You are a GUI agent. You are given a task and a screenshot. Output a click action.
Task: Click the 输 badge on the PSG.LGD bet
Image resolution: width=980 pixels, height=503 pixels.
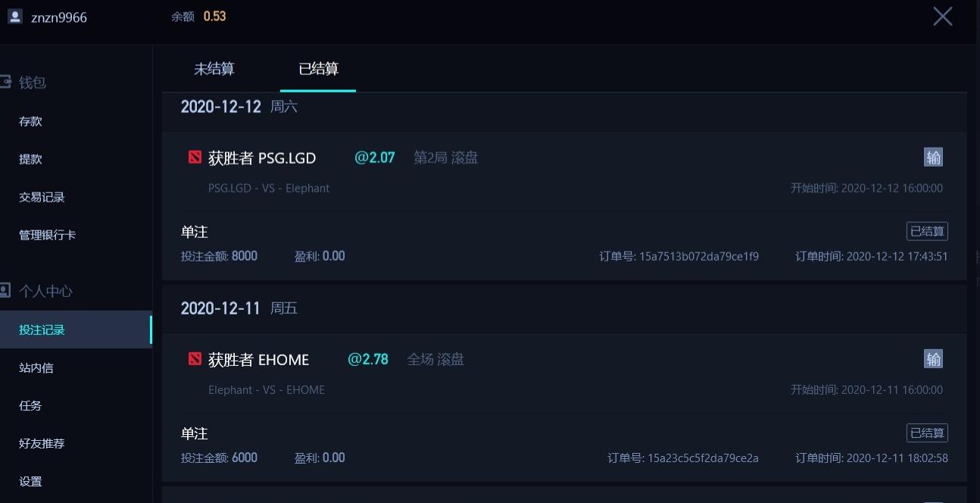tap(933, 157)
